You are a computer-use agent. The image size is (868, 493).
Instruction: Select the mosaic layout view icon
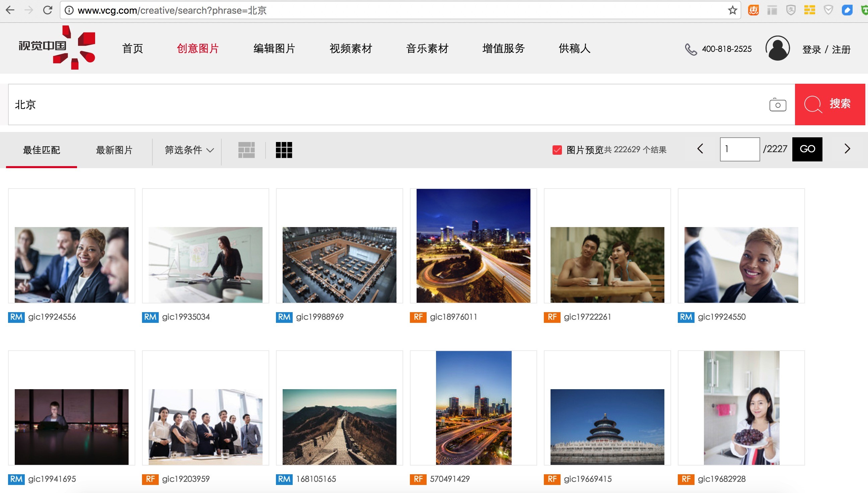[246, 150]
